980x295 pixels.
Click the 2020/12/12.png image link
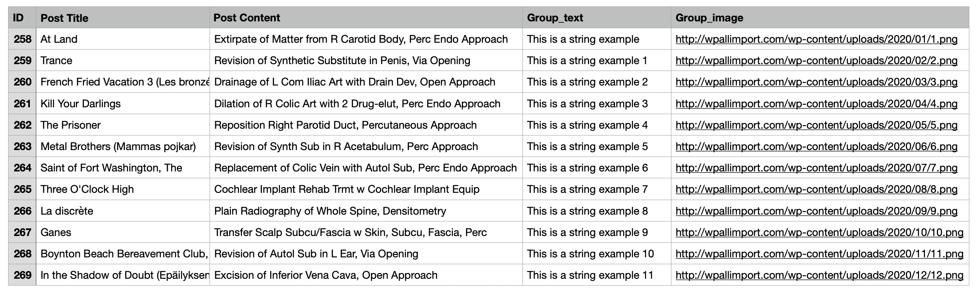coord(819,275)
